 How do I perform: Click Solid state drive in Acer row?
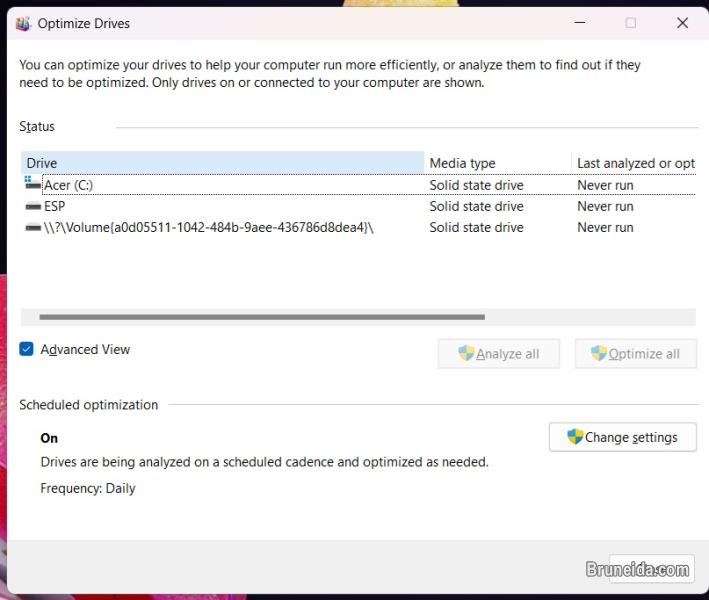pos(476,185)
